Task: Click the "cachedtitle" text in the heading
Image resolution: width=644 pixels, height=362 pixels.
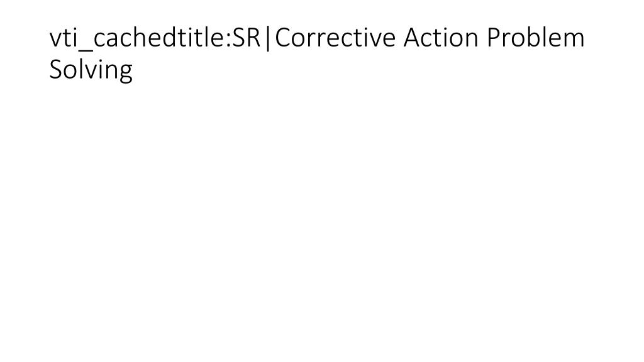Action: pos(159,38)
